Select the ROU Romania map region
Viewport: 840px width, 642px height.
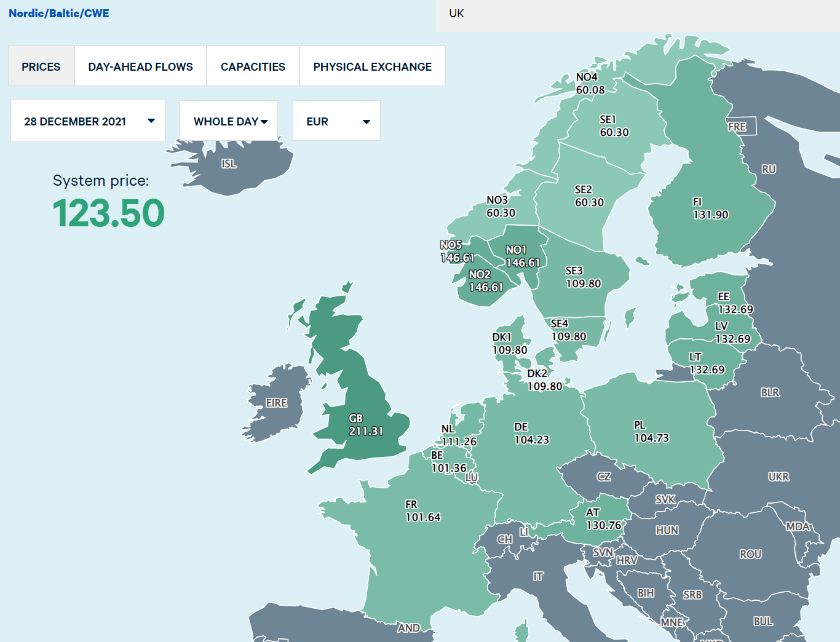(751, 554)
